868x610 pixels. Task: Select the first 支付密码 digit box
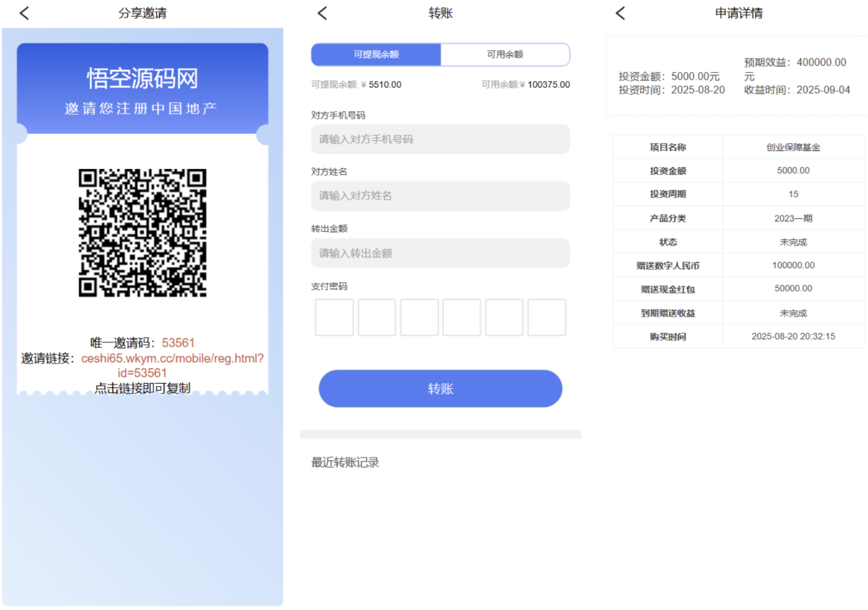tap(334, 317)
